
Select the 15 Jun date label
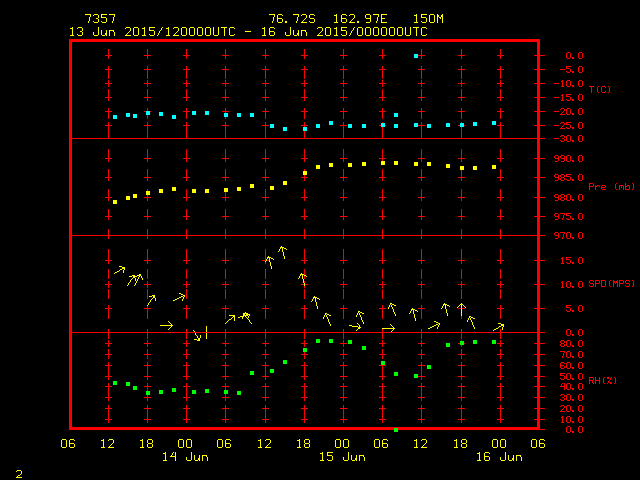[342, 457]
